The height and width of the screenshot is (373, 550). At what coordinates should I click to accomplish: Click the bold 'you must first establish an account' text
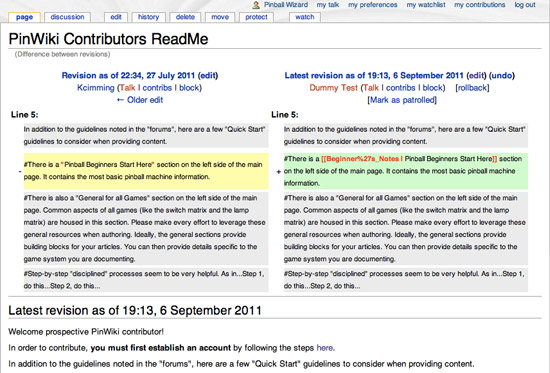[x=161, y=348]
